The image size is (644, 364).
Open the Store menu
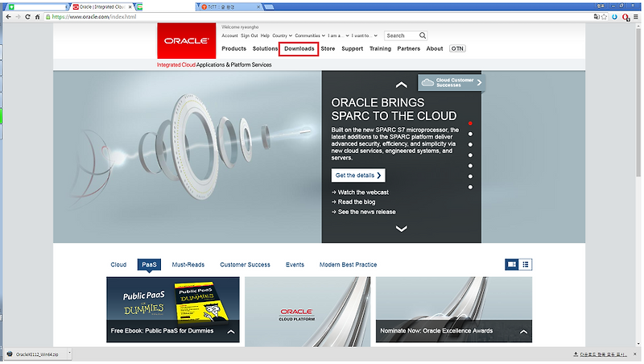[x=328, y=48]
